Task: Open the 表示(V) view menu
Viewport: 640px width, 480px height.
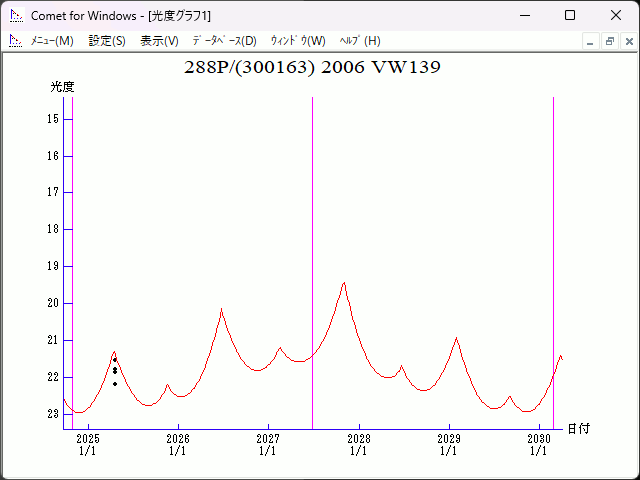Action: point(159,41)
